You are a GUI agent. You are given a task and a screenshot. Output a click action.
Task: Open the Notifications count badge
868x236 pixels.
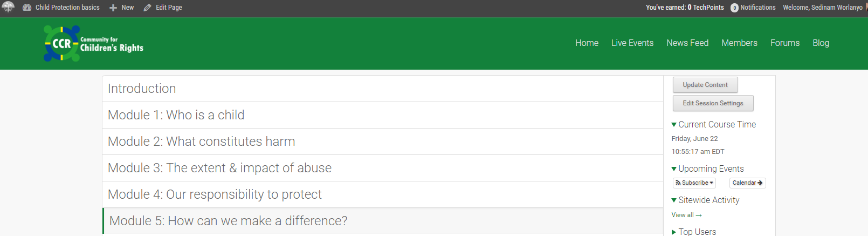click(734, 8)
